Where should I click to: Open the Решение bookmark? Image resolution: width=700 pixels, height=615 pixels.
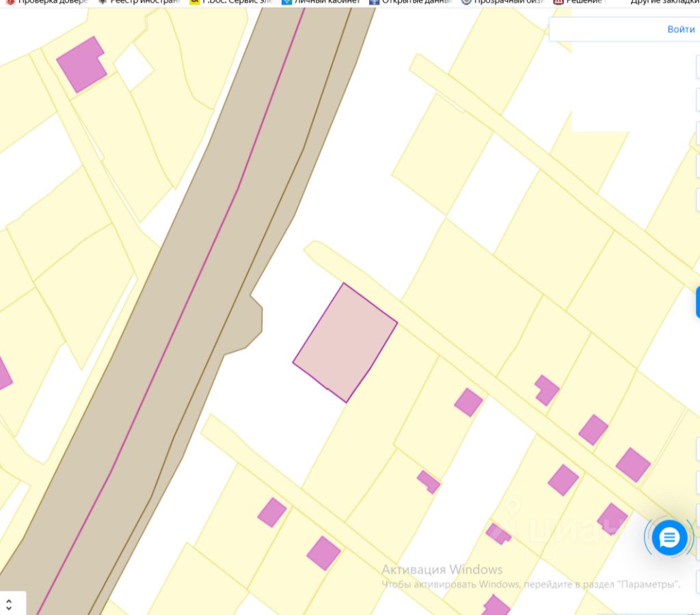(579, 2)
